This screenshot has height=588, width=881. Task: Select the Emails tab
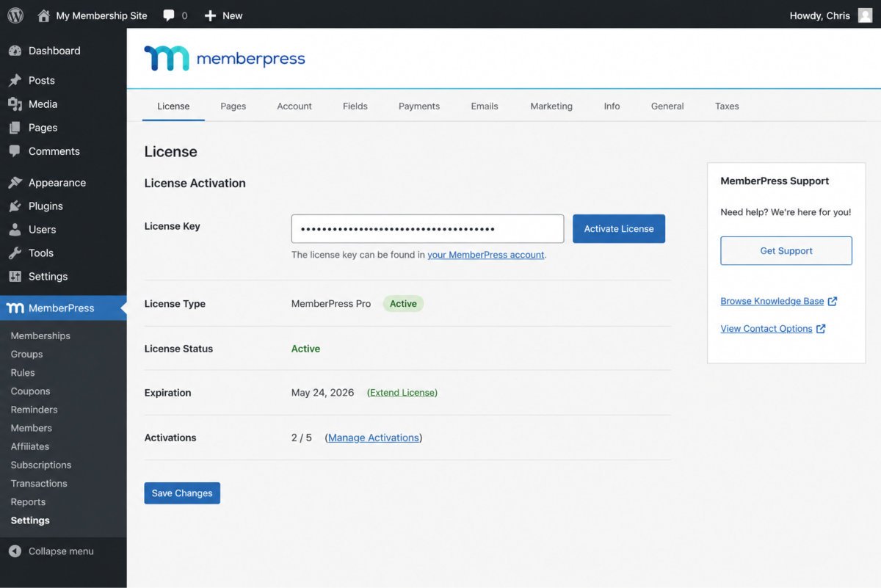pos(485,106)
